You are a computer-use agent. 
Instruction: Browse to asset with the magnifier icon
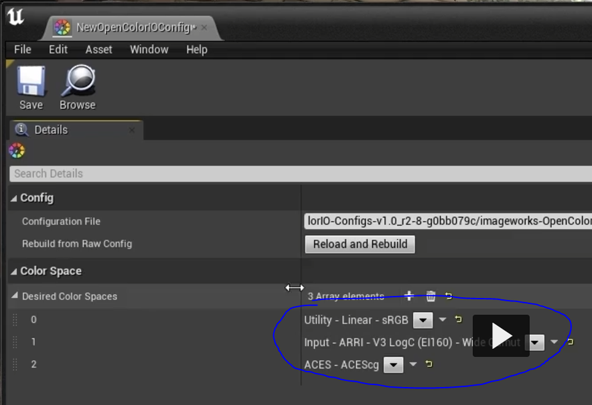78,88
